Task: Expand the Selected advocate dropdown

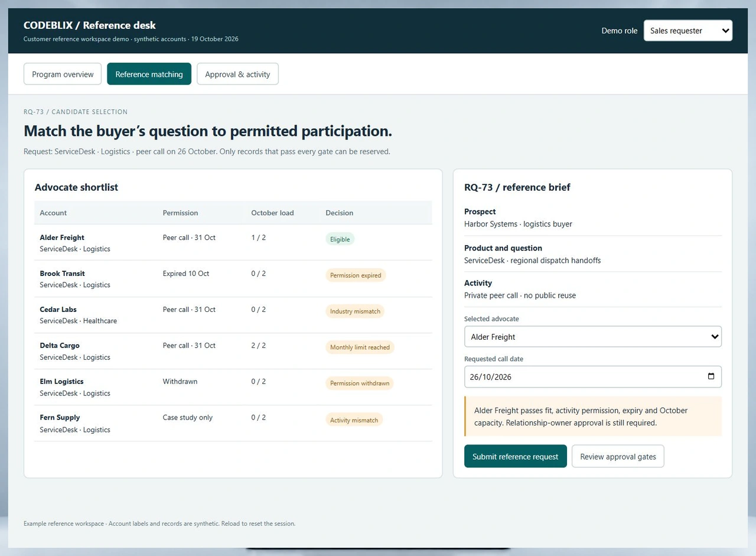Action: [593, 337]
